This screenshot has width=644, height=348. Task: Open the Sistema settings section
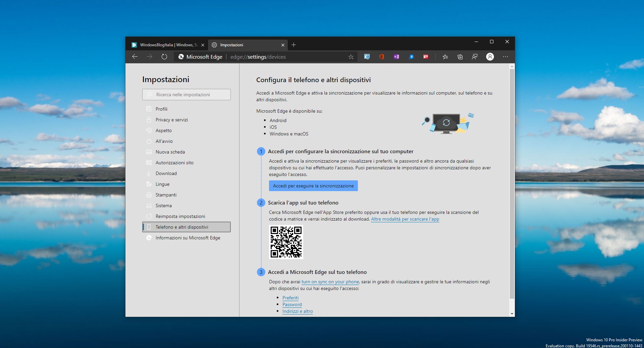click(x=186, y=206)
